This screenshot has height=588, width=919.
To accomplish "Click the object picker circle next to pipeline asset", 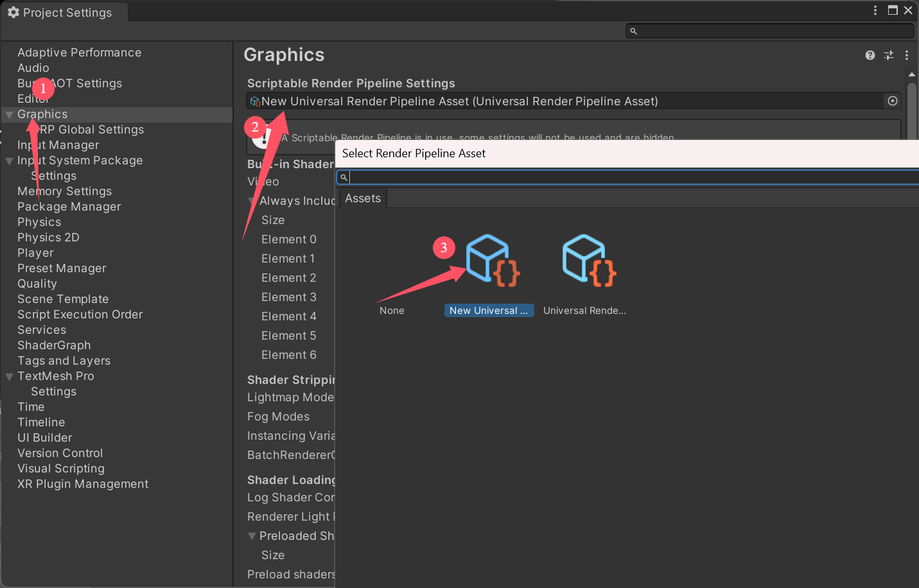I will pos(893,101).
